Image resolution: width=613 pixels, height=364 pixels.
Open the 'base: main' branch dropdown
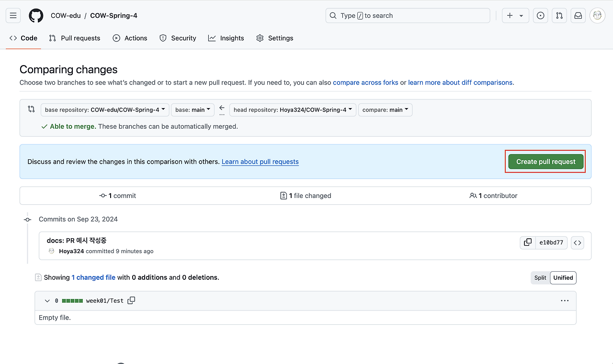point(193,110)
